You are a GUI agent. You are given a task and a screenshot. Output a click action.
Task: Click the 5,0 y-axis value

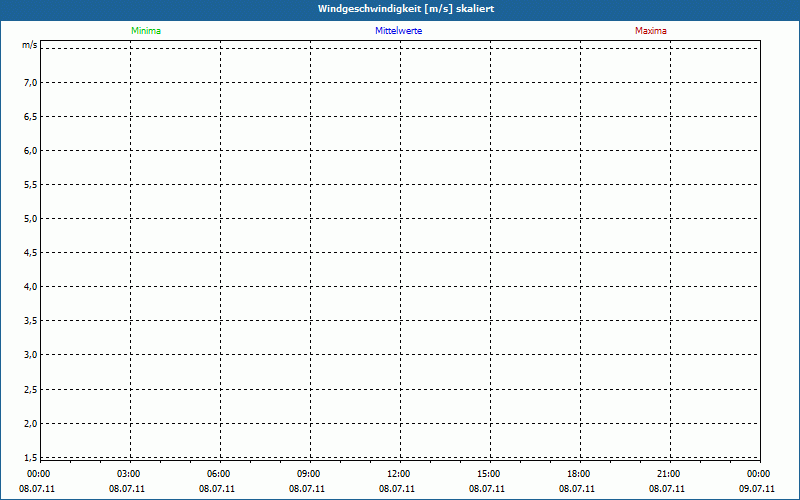click(31, 219)
